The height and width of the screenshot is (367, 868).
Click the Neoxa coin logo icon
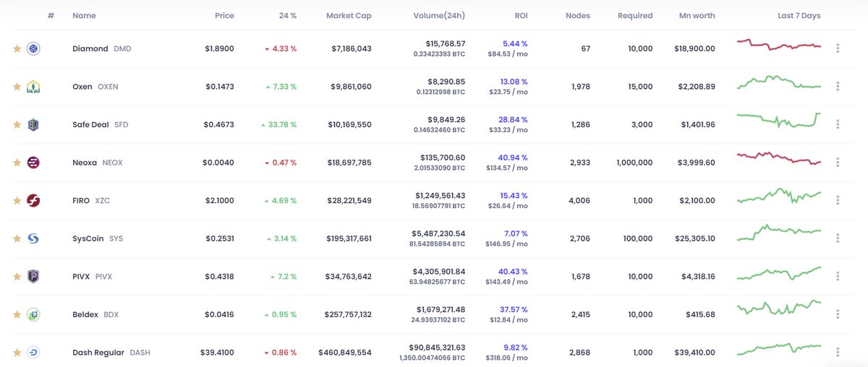pyautogui.click(x=33, y=163)
